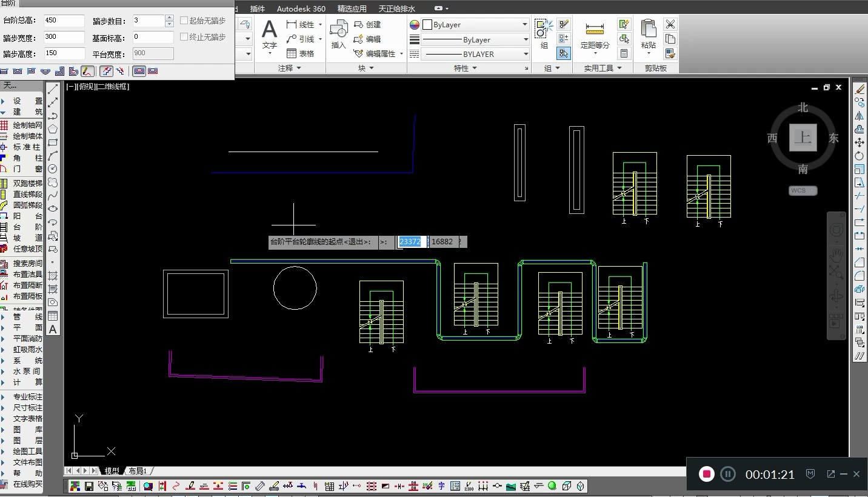Open the 插件 ribbon tab

point(258,8)
